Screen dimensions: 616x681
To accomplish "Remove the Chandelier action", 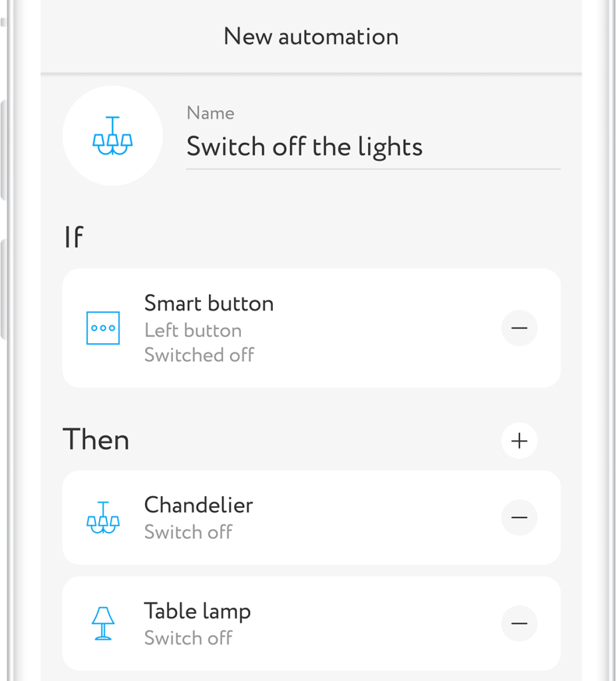I will (x=519, y=517).
